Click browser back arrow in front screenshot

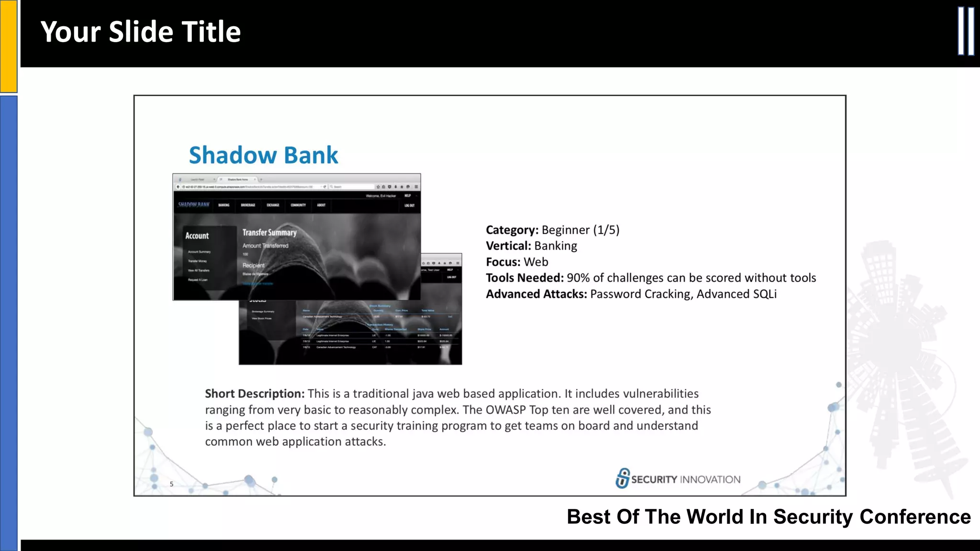[178, 187]
